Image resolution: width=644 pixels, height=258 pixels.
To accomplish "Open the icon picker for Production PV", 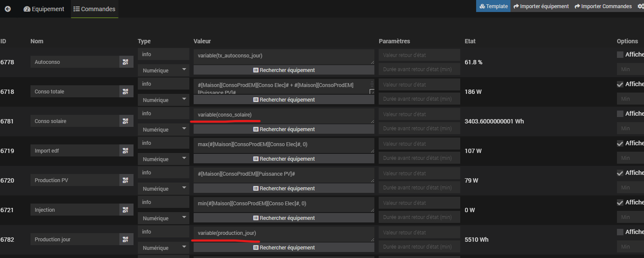I will [x=125, y=180].
